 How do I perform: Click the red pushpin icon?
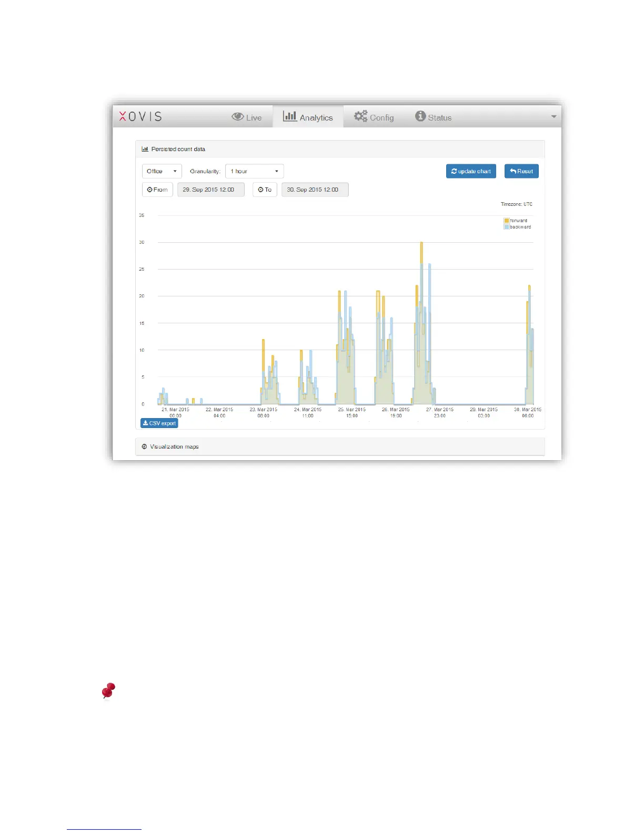108,691
